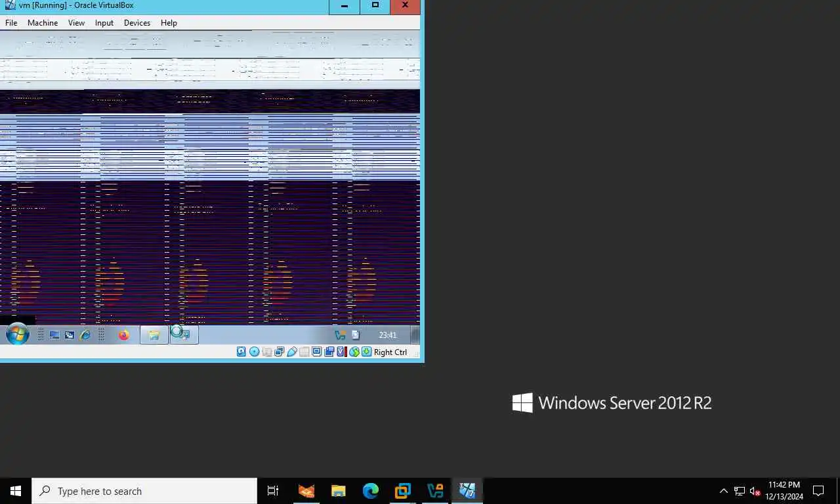Launch Internet Explorer from guest quick launch
The height and width of the screenshot is (504, 840).
(x=85, y=335)
